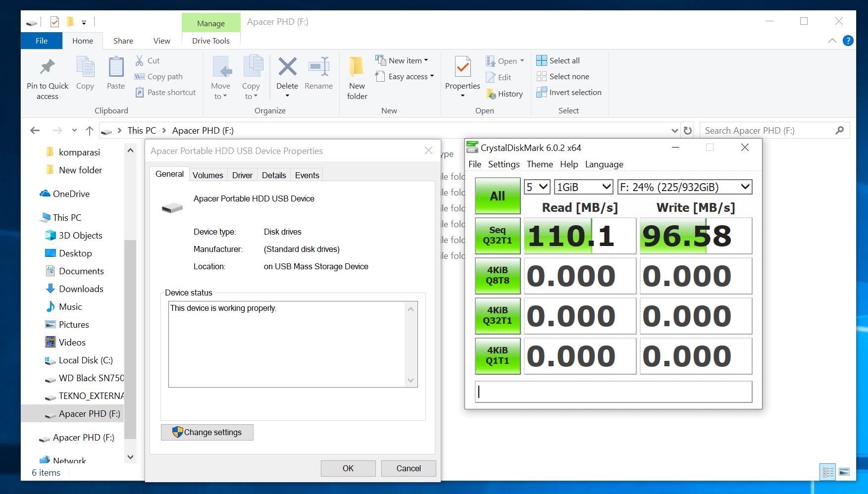Viewport: 868px width, 494px height.
Task: Switch to the Details tab in Properties
Action: pos(274,175)
